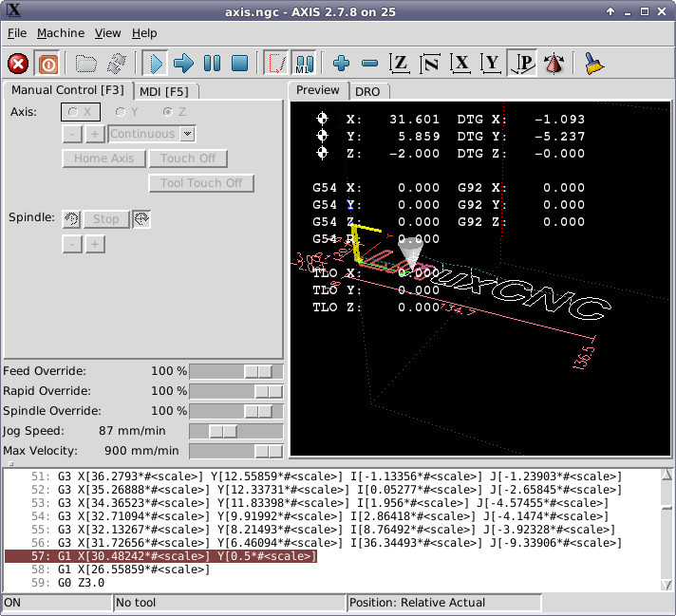Switch to Manual Control [F3] tab

pyautogui.click(x=67, y=90)
